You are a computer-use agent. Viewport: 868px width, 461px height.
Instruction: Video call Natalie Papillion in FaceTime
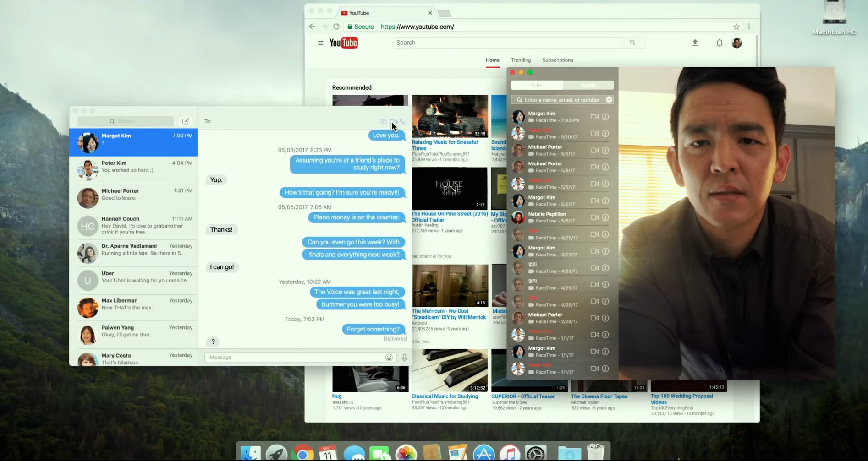pyautogui.click(x=594, y=217)
